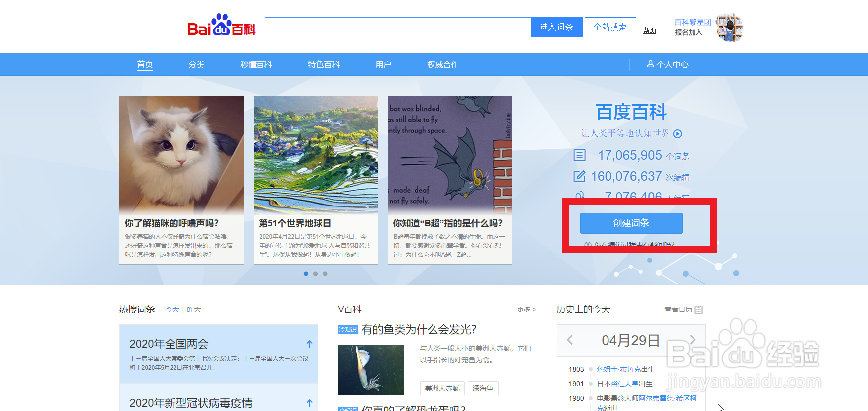Click the up arrow beside 2020年新型冠状病毒疫情

(x=309, y=403)
